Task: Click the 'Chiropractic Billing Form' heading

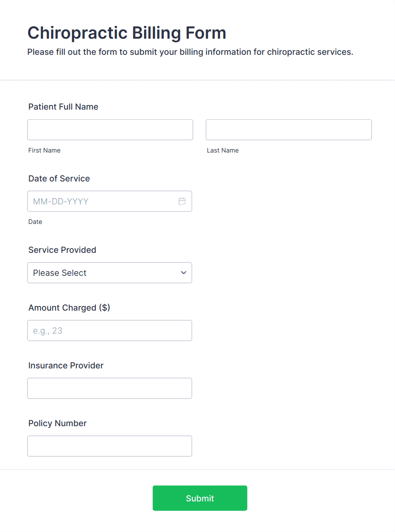Action: point(127,33)
